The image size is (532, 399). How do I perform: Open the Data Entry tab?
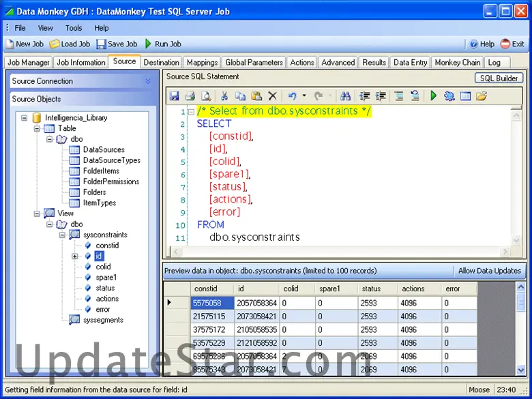[x=410, y=63]
